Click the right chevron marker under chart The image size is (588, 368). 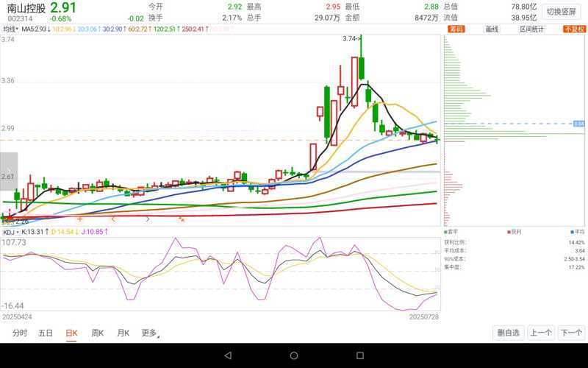pos(148,219)
